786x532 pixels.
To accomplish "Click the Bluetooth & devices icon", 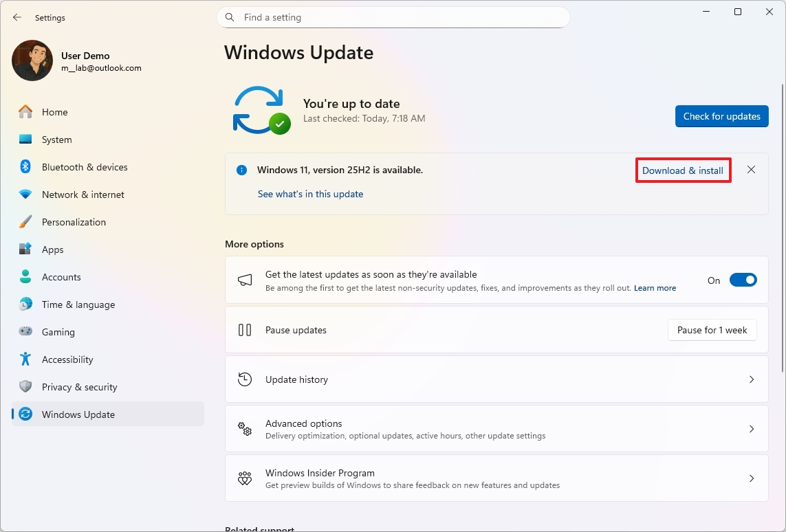I will (25, 167).
